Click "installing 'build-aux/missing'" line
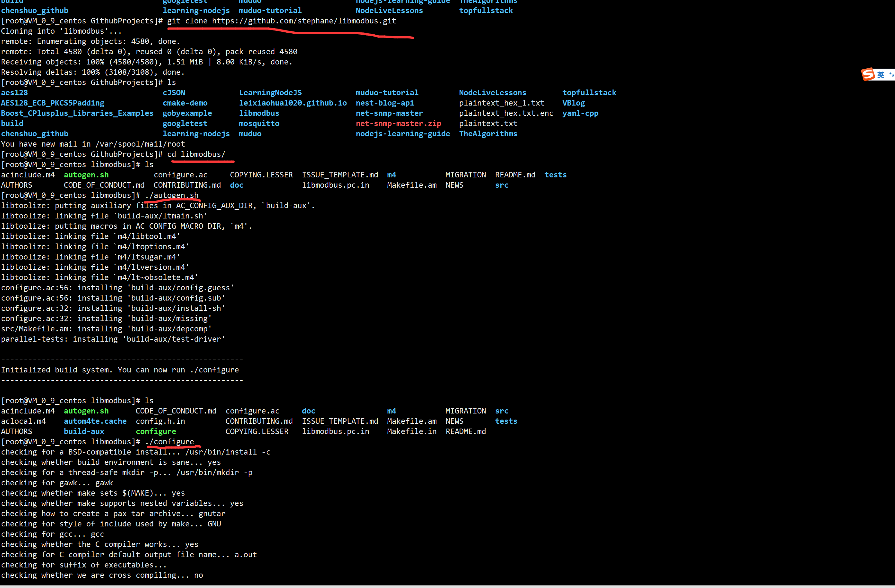The image size is (895, 588). [x=107, y=319]
